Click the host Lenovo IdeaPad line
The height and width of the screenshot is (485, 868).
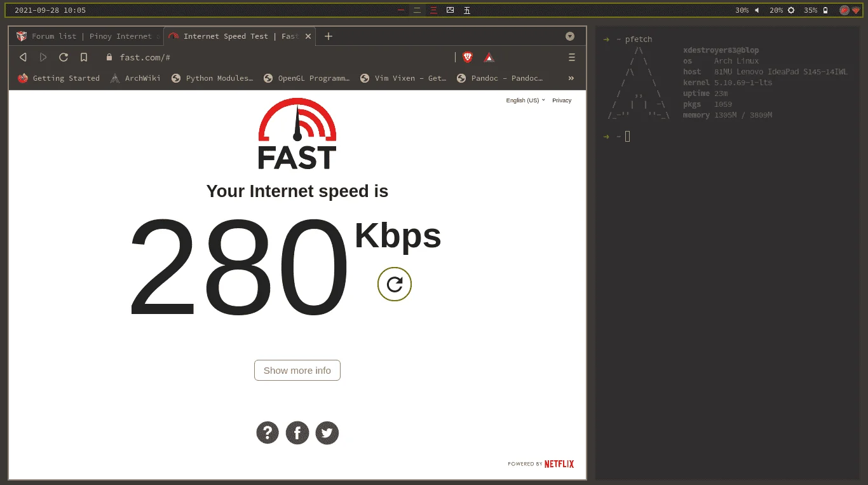(x=765, y=72)
